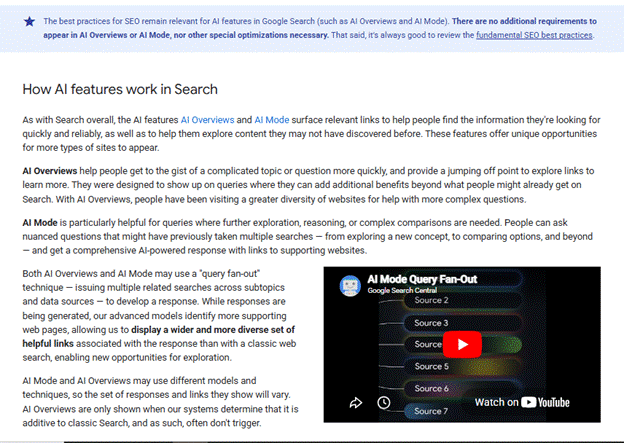
Task: Click bold text There are no additional requirements
Action: [520, 21]
